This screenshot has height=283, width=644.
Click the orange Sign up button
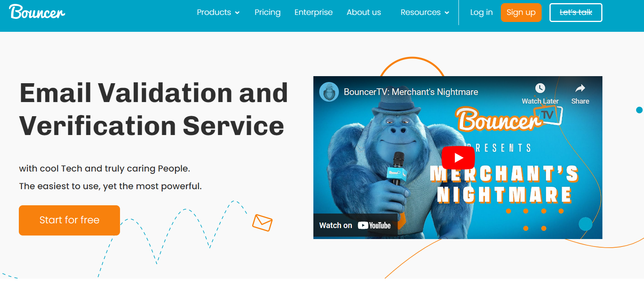coord(521,13)
